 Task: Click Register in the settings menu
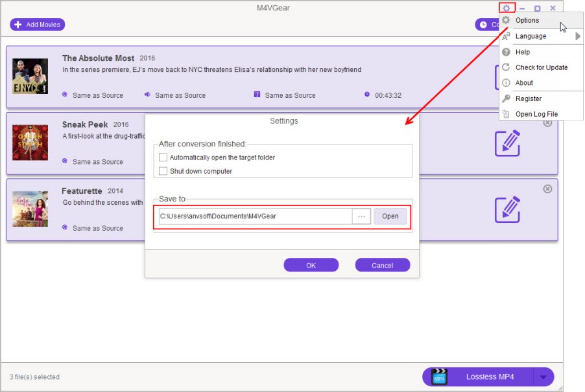[x=542, y=98]
